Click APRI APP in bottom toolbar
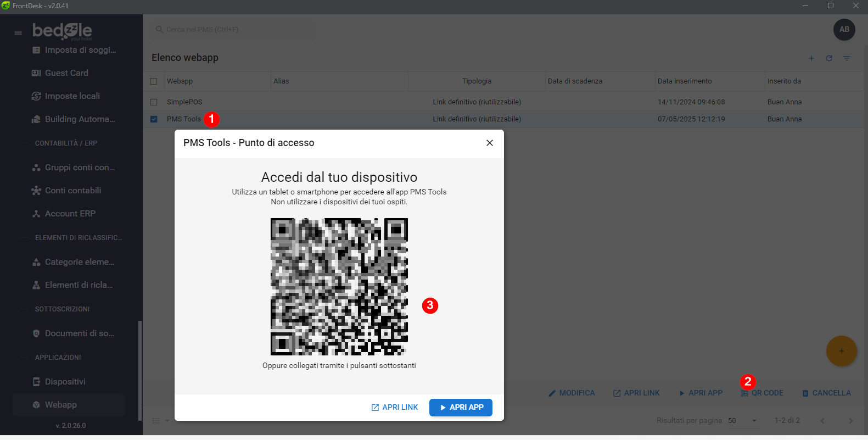Image resolution: width=868 pixels, height=440 pixels. pyautogui.click(x=701, y=393)
